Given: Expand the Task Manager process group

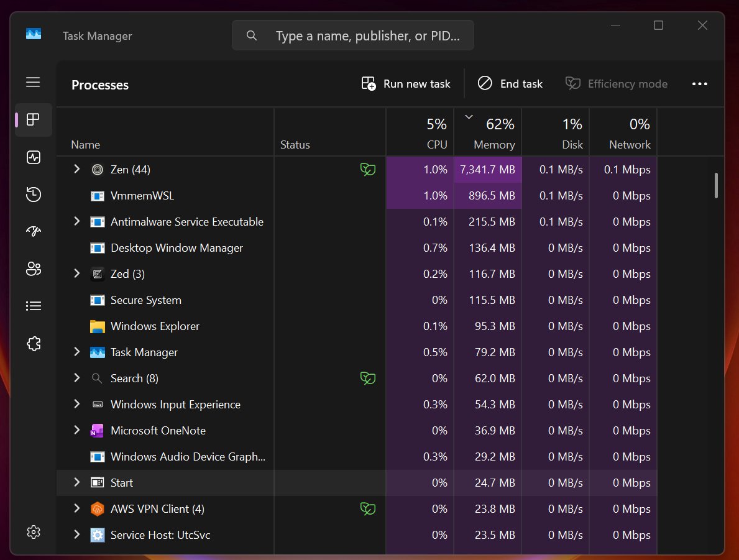Looking at the screenshot, I should [77, 352].
